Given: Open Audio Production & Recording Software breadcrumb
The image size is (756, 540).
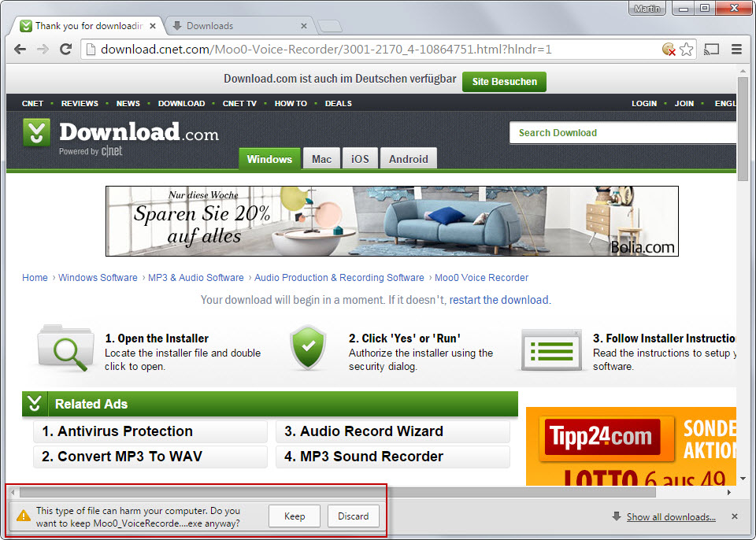Looking at the screenshot, I should click(x=339, y=278).
